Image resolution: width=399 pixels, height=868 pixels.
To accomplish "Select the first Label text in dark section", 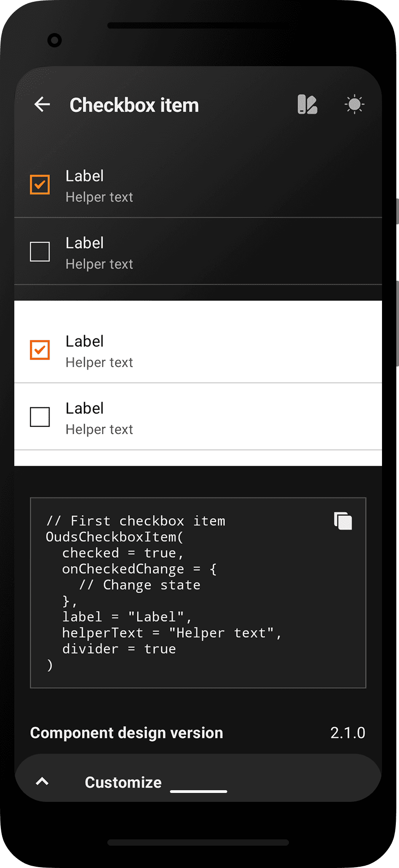I will (x=85, y=176).
